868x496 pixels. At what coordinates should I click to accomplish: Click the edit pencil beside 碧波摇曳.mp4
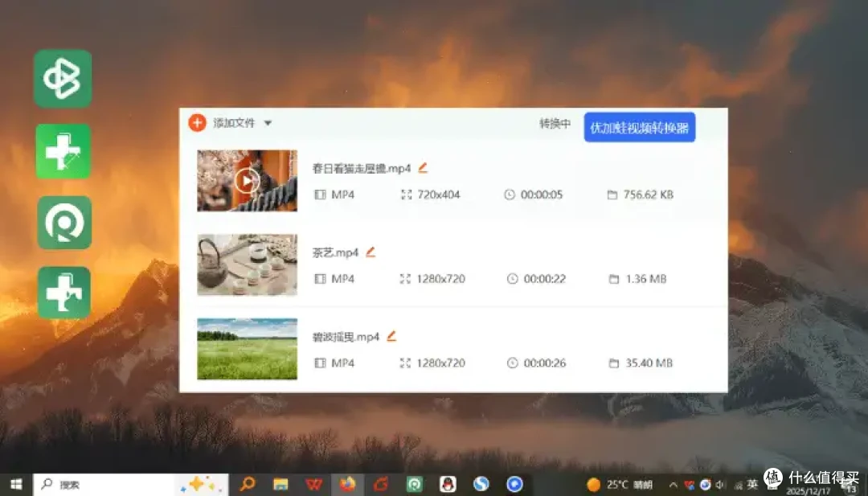391,336
